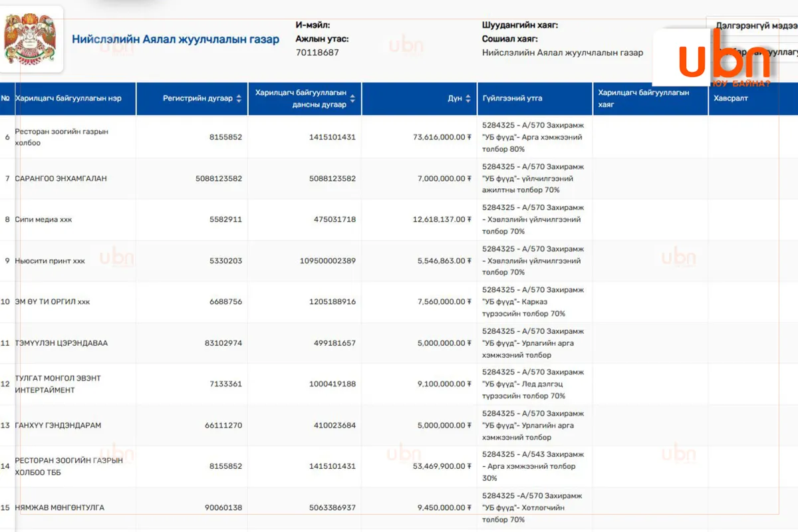Click the amount 7,000,000.00 ₮

click(x=445, y=178)
